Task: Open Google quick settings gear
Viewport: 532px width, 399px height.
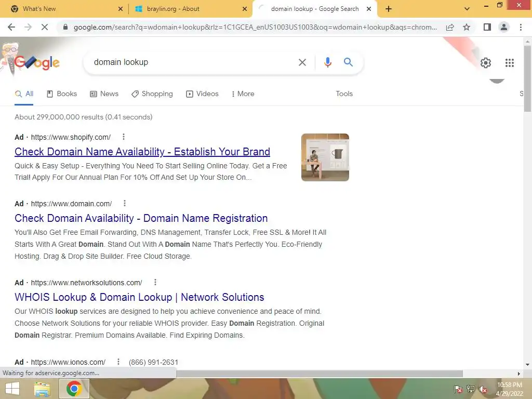Action: [486, 63]
